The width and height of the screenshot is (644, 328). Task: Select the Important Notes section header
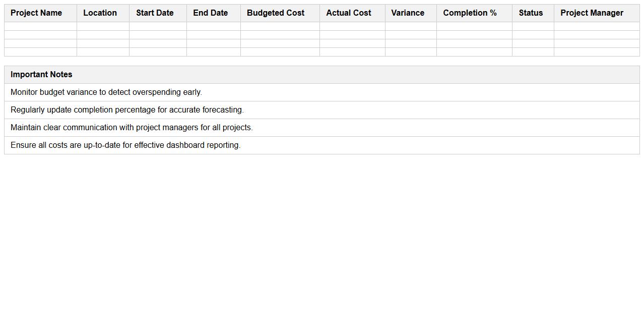(41, 74)
